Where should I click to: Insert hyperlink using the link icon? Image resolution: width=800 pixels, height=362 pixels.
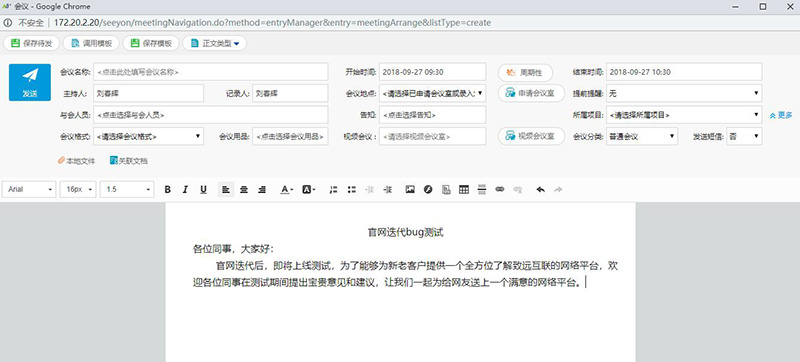[499, 190]
